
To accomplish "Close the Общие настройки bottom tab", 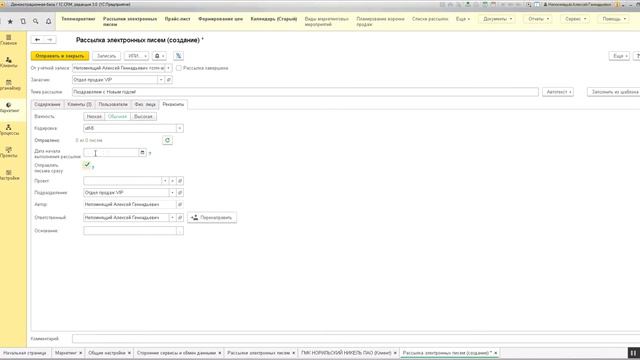I will [x=129, y=353].
